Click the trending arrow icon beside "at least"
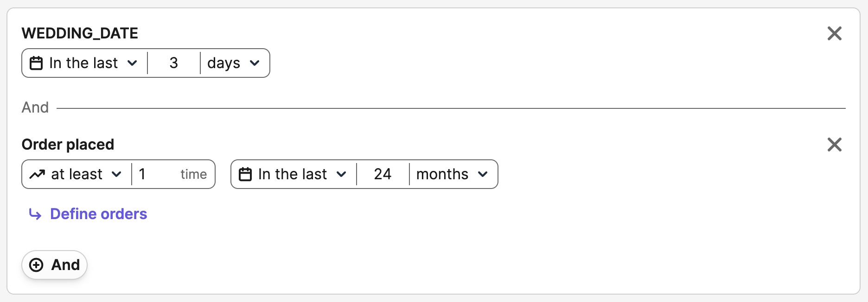Image resolution: width=868 pixels, height=302 pixels. 37,174
